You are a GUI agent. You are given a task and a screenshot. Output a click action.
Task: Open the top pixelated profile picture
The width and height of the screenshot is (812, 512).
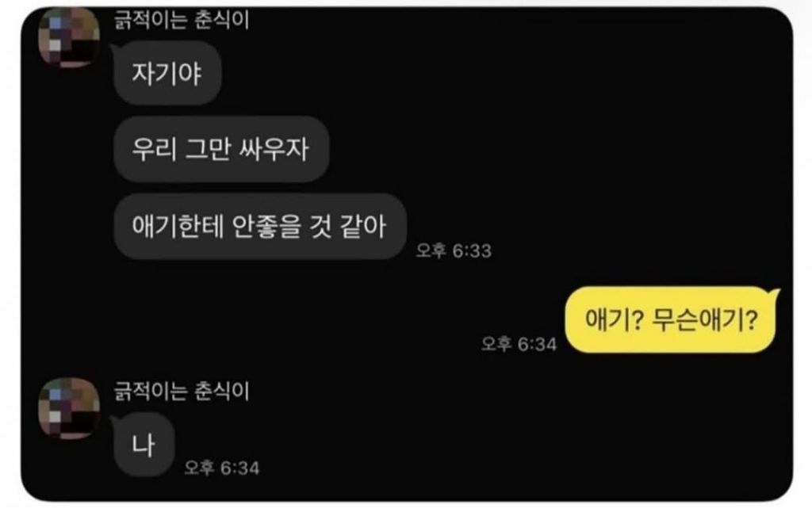(69, 37)
